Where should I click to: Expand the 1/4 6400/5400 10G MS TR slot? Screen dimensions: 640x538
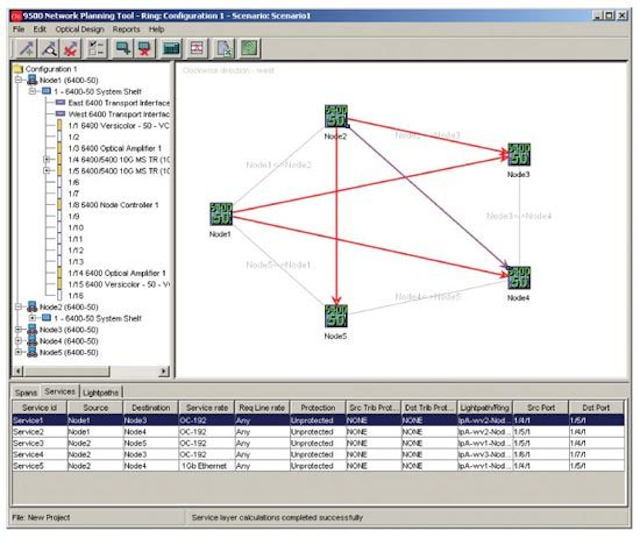click(x=47, y=159)
